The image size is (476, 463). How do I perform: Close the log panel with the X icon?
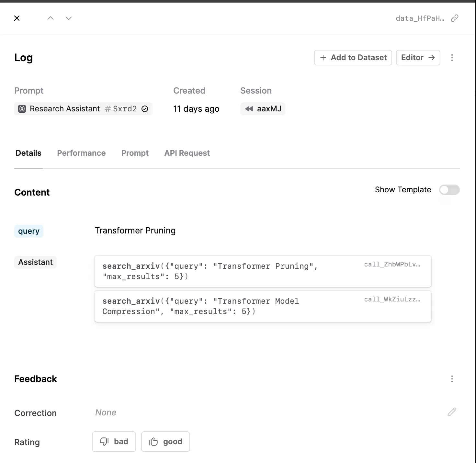(x=17, y=18)
